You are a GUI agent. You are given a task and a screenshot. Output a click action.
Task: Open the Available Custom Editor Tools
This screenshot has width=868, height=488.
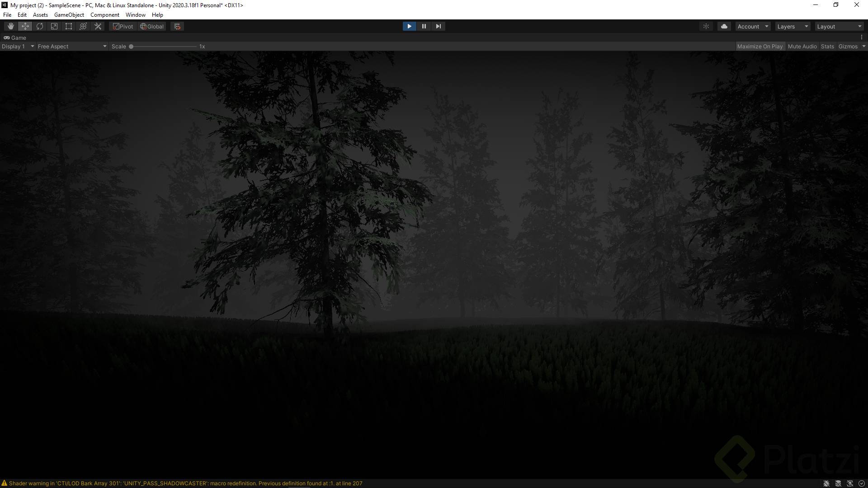click(x=98, y=26)
